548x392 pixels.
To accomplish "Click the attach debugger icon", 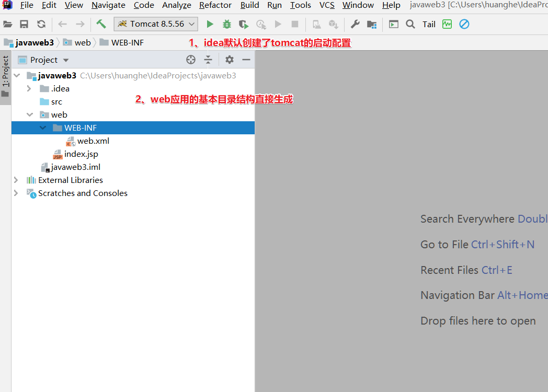I will [x=317, y=24].
